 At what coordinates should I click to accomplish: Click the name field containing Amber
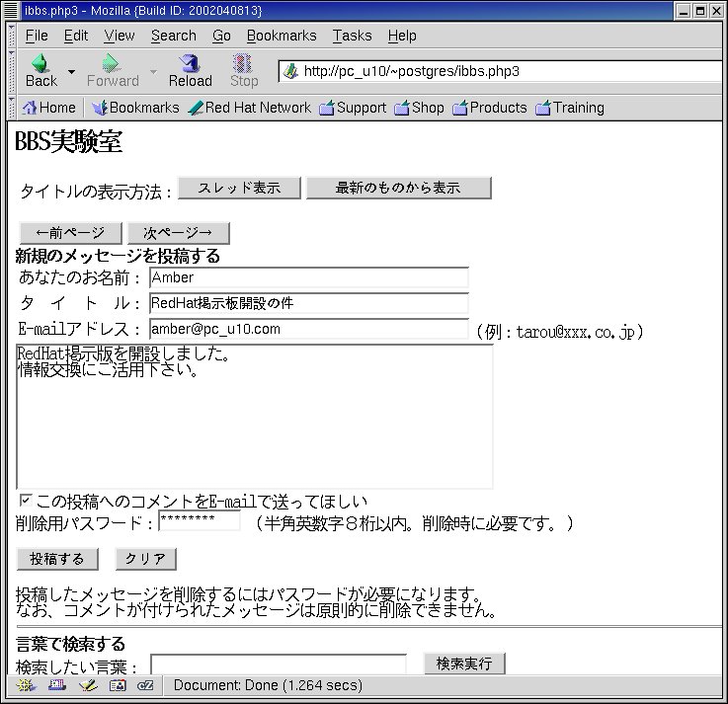(x=309, y=277)
